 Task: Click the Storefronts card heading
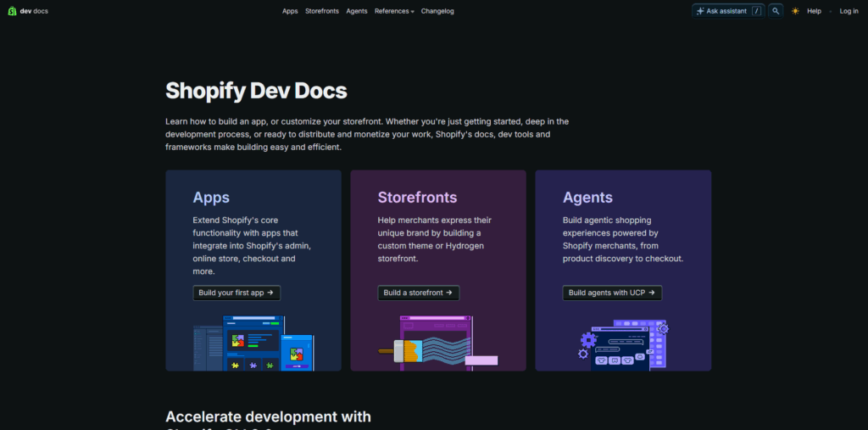pyautogui.click(x=417, y=198)
